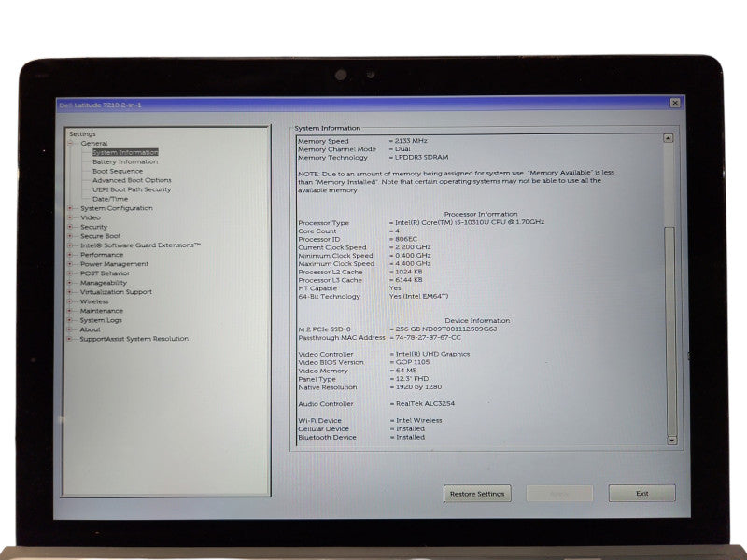This screenshot has width=747, height=560.
Task: Select the Wireless category
Action: coord(94,301)
